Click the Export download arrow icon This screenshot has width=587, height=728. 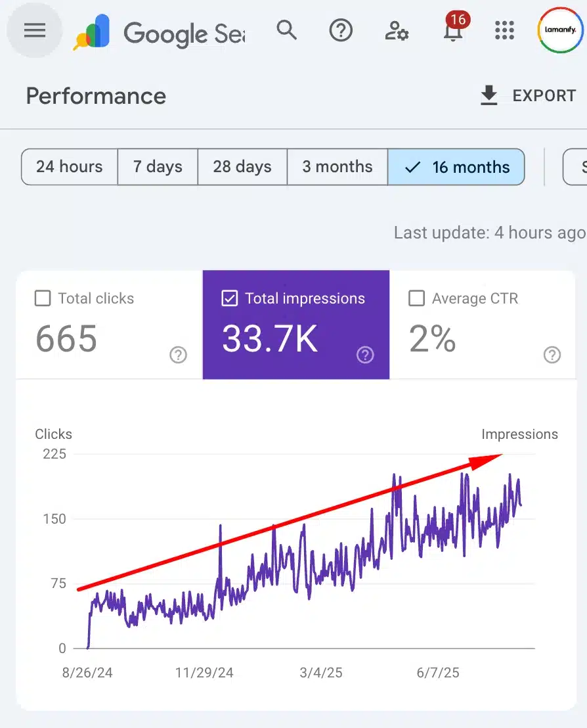(x=489, y=95)
